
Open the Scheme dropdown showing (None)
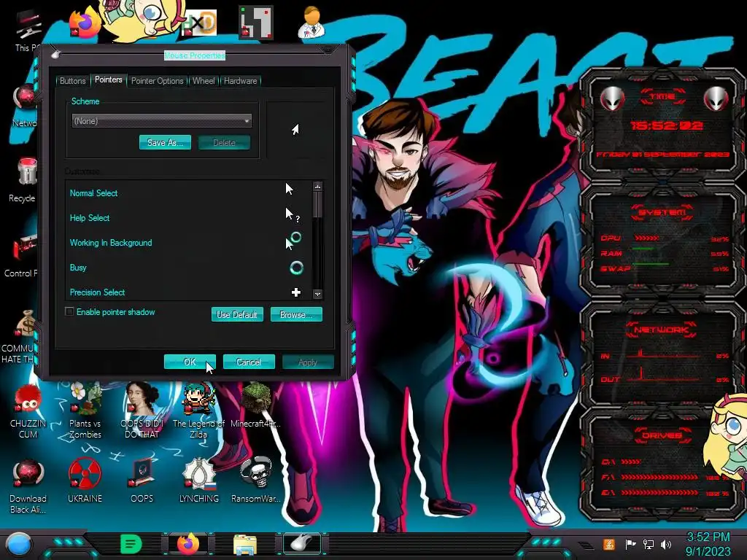tap(161, 121)
